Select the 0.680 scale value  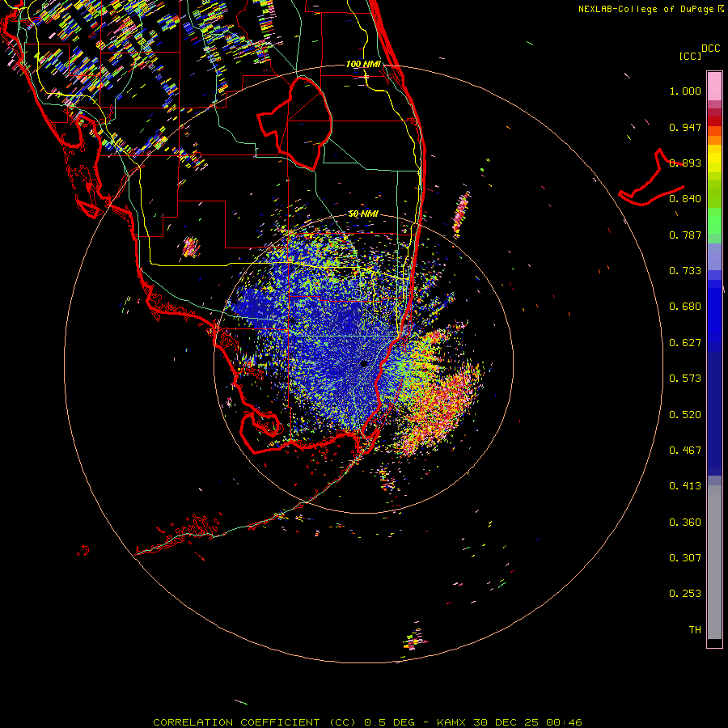pyautogui.click(x=685, y=307)
